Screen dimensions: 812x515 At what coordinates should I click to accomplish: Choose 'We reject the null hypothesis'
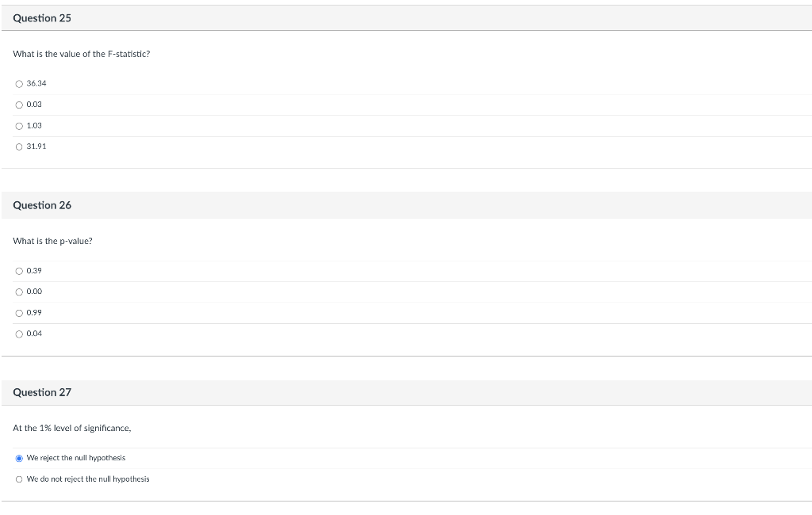19,457
